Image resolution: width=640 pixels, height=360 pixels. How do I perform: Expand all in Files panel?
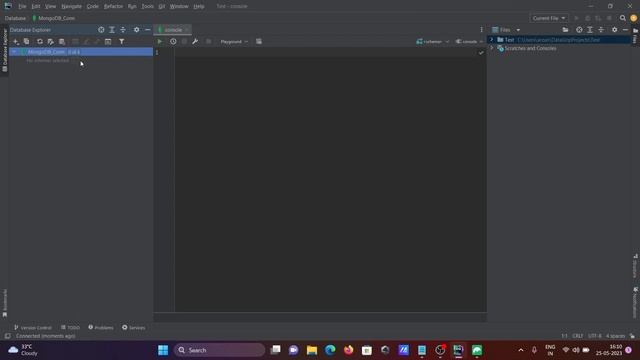(x=590, y=30)
